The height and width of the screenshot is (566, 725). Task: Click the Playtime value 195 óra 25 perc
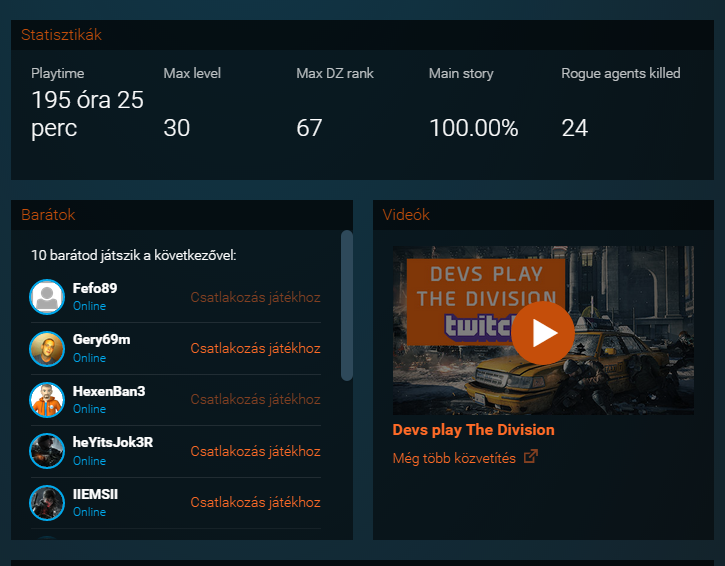click(87, 114)
